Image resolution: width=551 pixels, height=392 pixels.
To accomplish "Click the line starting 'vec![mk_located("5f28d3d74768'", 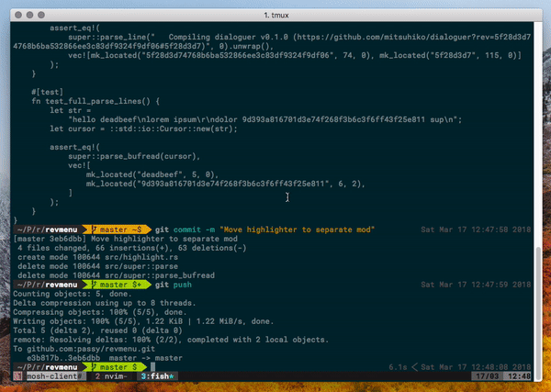I will pyautogui.click(x=295, y=55).
